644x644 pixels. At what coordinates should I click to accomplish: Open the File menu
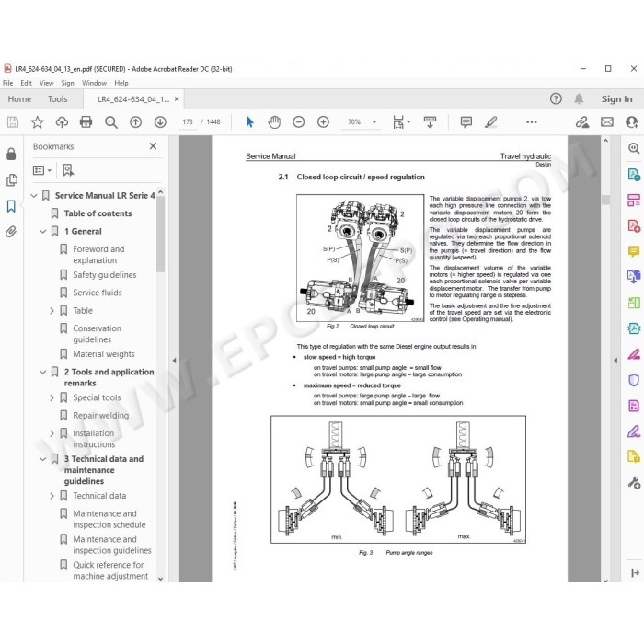(7, 83)
